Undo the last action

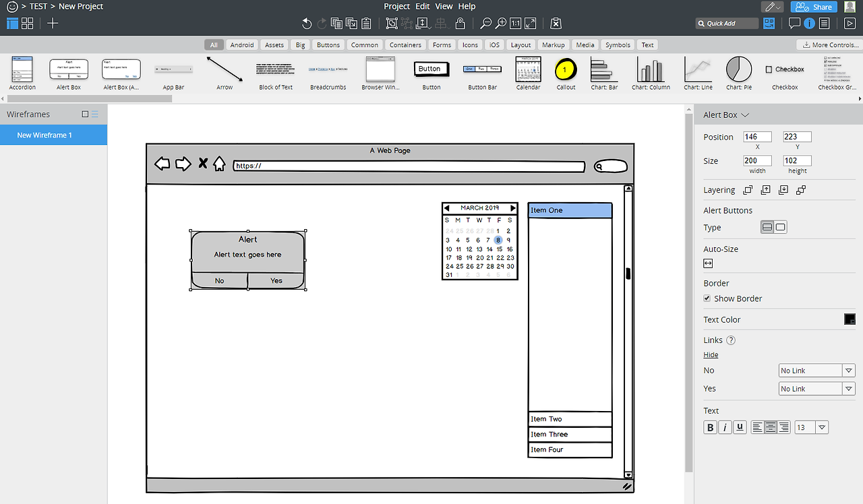(307, 24)
